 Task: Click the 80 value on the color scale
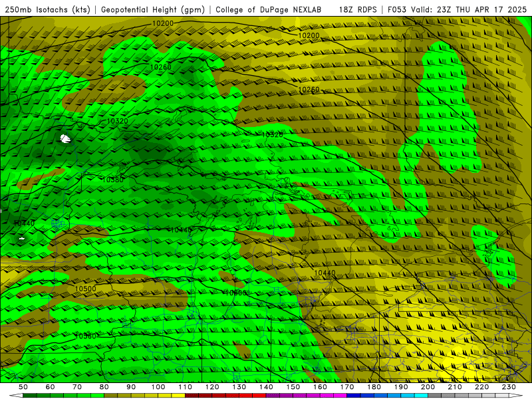coord(104,387)
